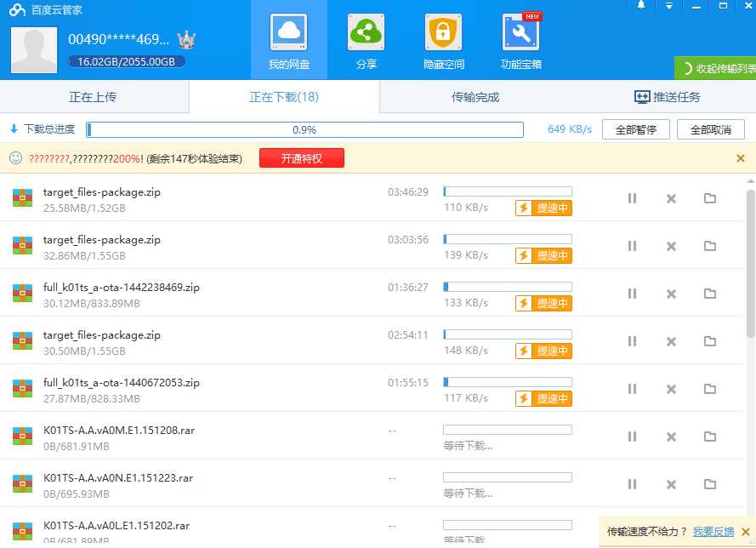The width and height of the screenshot is (756, 548).
Task: Close the 传输速度不给力 popup
Action: [746, 532]
